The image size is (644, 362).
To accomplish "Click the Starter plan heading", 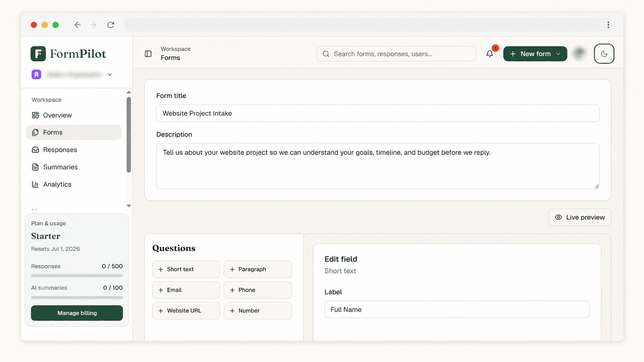I will 46,236.
